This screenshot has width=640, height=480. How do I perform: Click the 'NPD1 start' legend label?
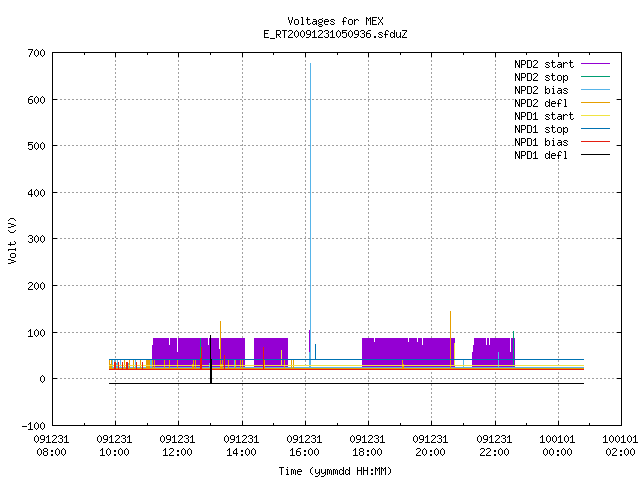pyautogui.click(x=544, y=116)
